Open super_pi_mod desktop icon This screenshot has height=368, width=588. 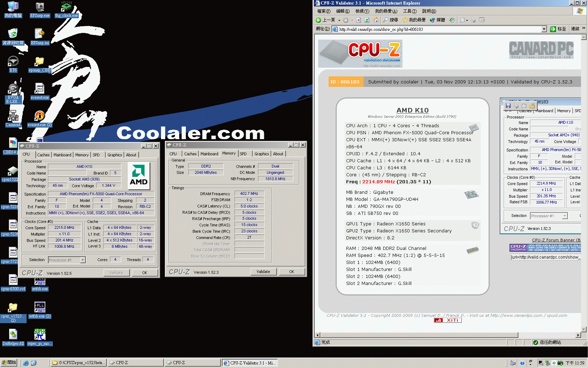(40, 337)
